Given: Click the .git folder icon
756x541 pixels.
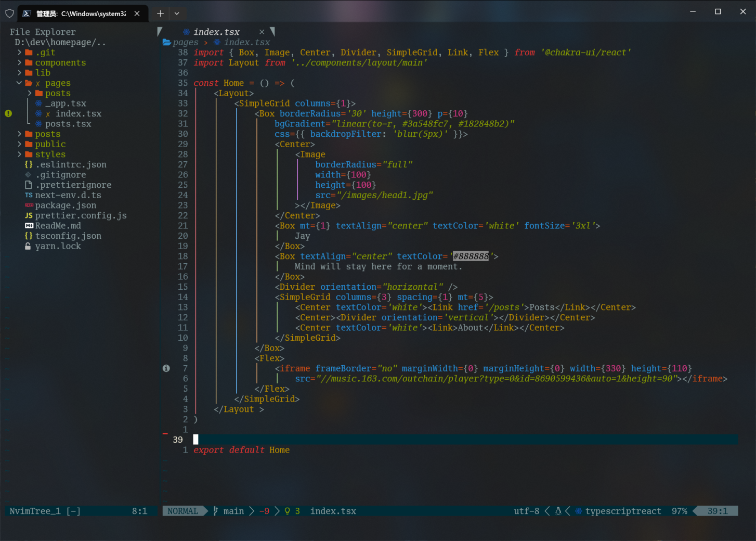Looking at the screenshot, I should click(29, 53).
